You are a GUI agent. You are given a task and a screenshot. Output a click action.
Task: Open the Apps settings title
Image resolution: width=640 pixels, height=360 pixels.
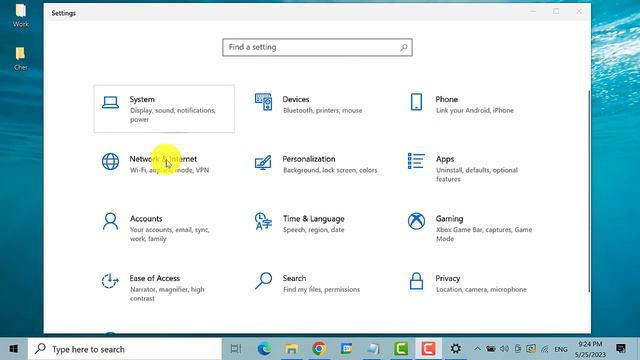(445, 159)
